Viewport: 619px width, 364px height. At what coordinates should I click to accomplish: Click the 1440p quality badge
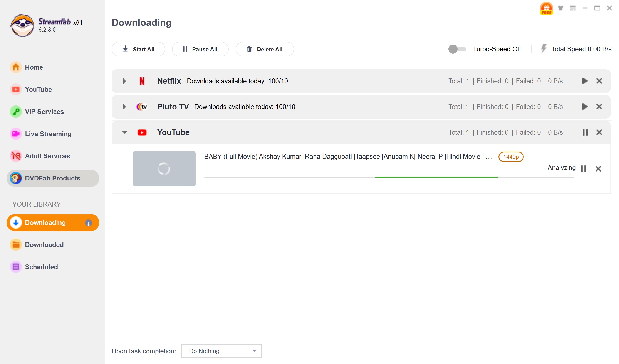[511, 157]
